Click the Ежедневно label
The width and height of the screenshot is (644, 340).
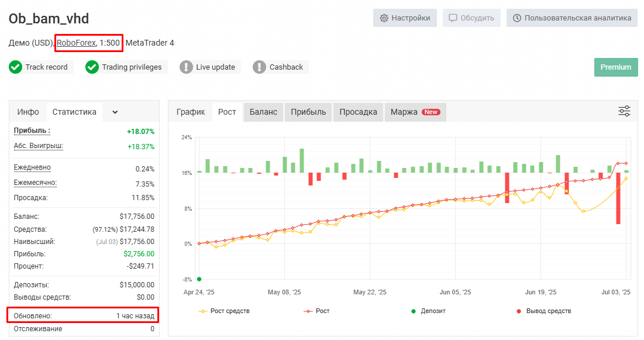(x=32, y=168)
